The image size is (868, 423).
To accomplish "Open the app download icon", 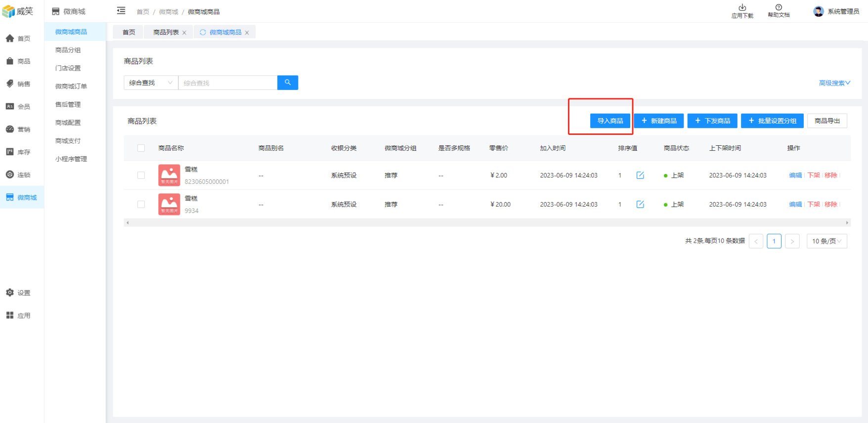I will click(x=742, y=7).
